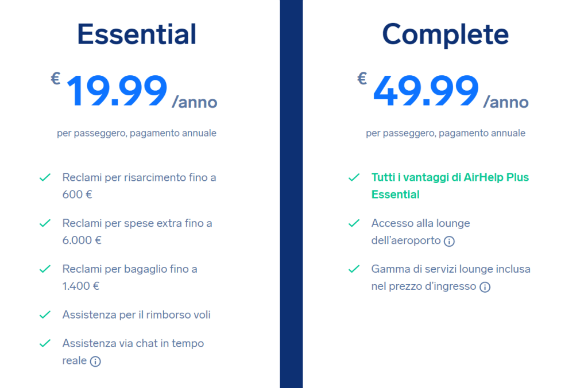Select the Essential plan heading
The image size is (588, 388).
tap(137, 34)
